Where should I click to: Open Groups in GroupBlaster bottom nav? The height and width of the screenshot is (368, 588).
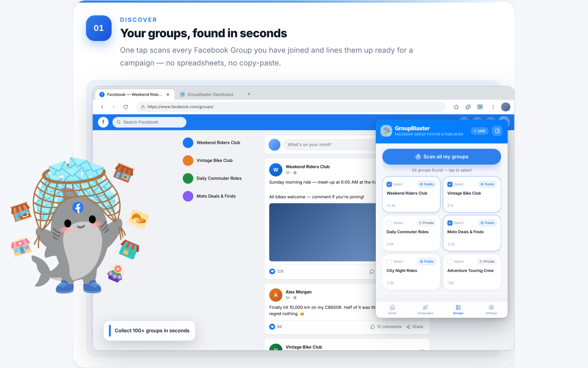pyautogui.click(x=458, y=310)
